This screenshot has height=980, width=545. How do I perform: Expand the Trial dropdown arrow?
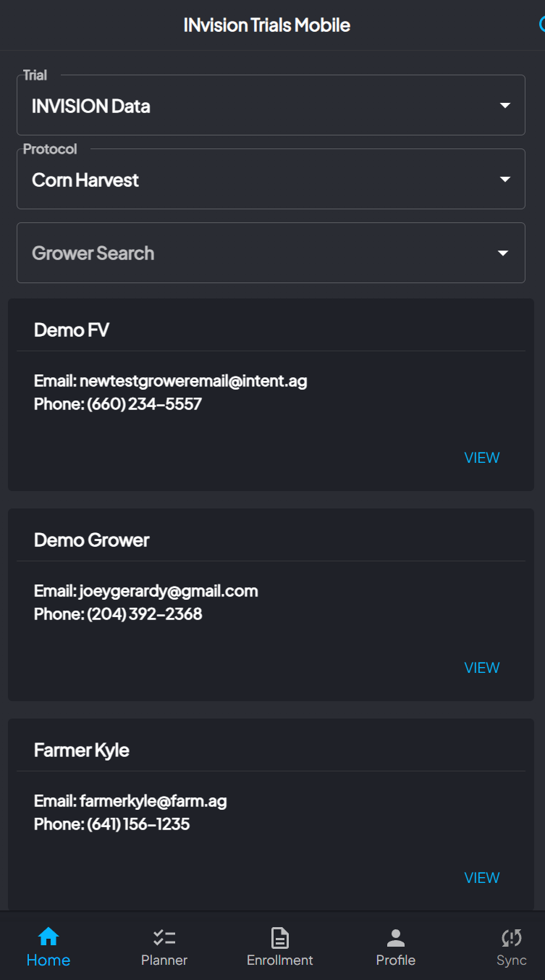(x=505, y=106)
